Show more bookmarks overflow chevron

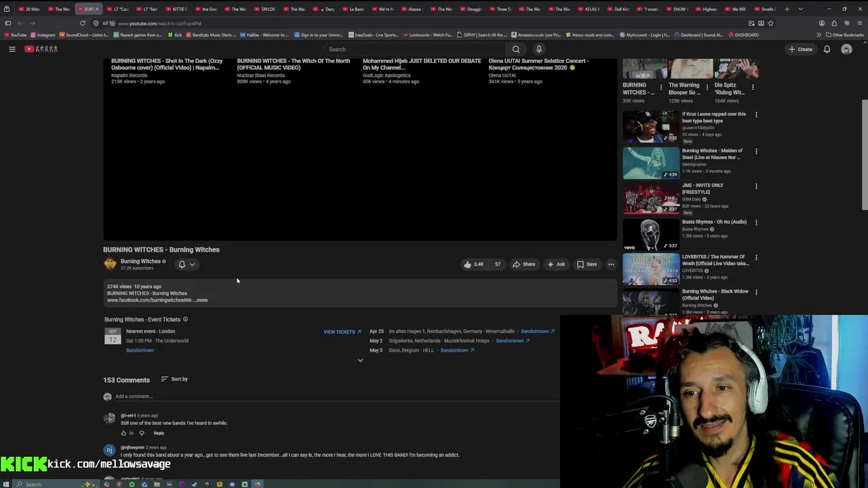pos(818,35)
